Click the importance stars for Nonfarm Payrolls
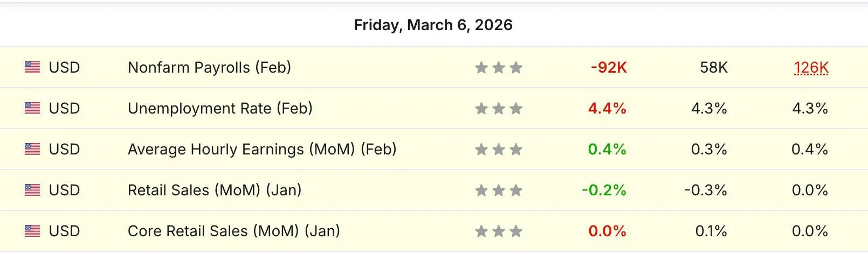Viewport: 868px width, 254px height. pyautogui.click(x=499, y=67)
